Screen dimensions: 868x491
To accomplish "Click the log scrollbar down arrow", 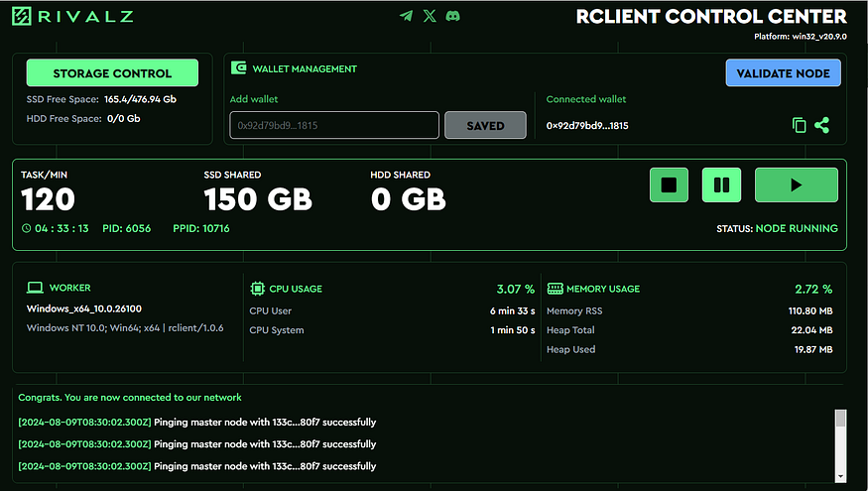I will [841, 476].
